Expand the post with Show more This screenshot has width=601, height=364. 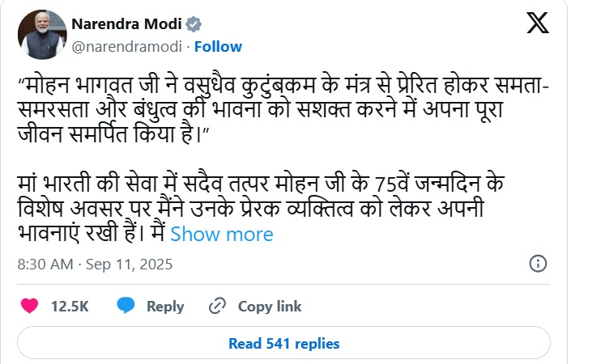pos(222,235)
